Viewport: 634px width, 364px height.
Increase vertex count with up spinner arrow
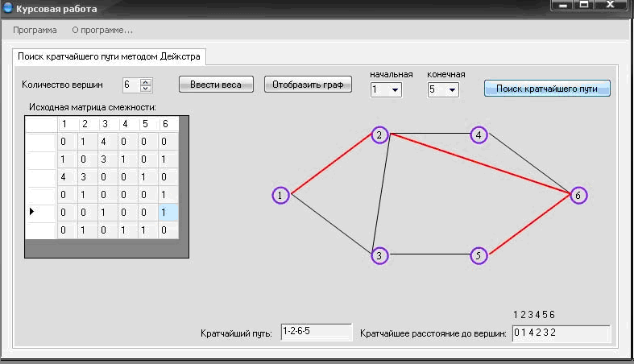click(x=145, y=81)
